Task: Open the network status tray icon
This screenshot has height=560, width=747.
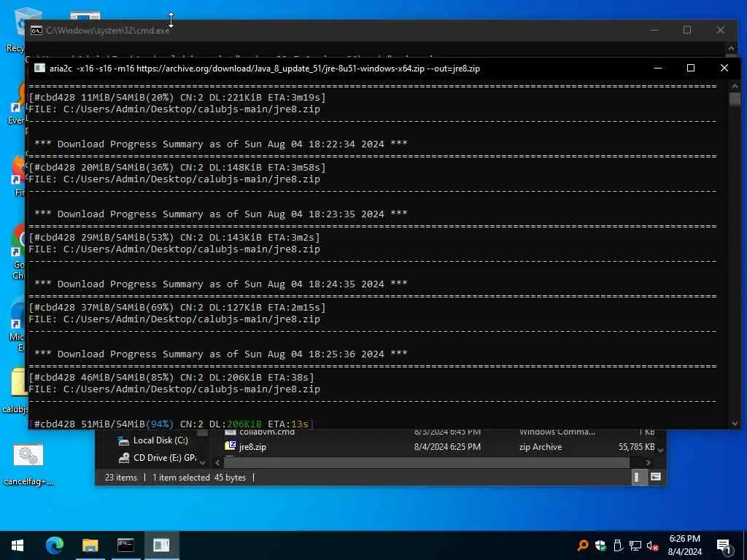Action: [x=635, y=545]
